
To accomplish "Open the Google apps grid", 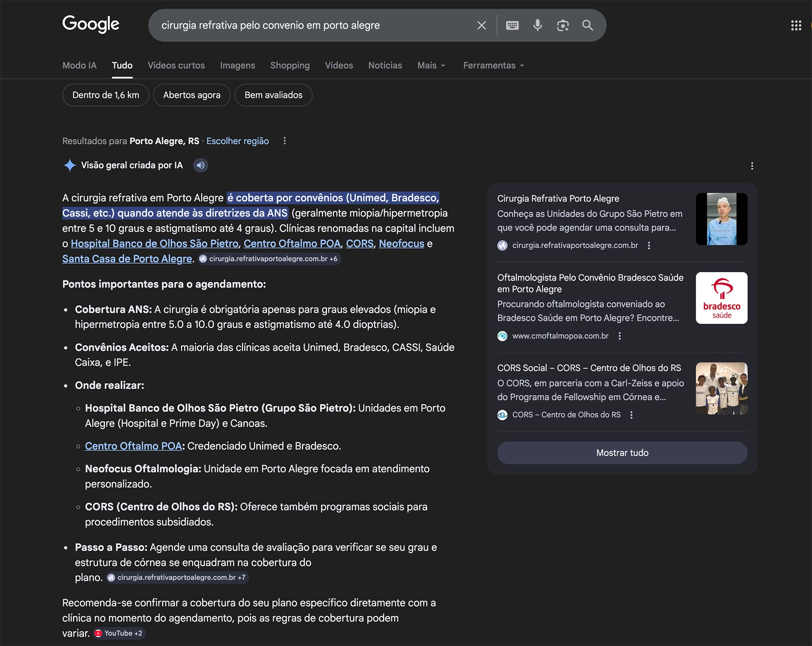I will click(x=796, y=26).
